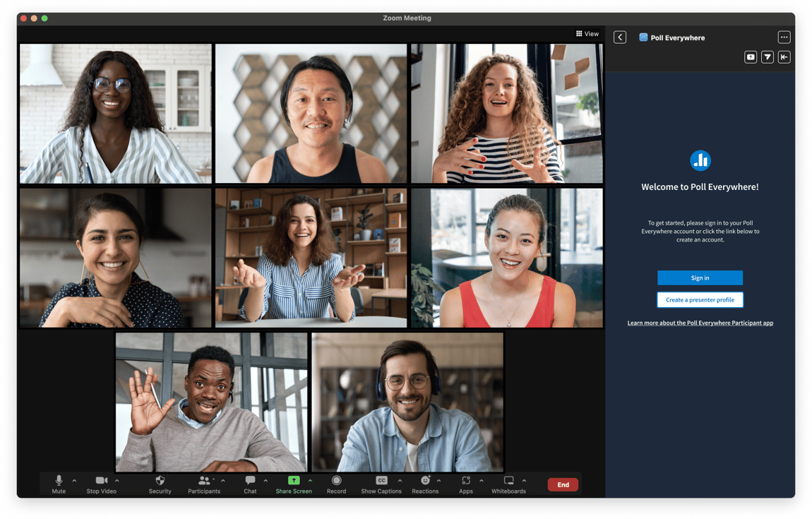Mute the microphone
Screen dimensions: 812x519
[x=59, y=481]
